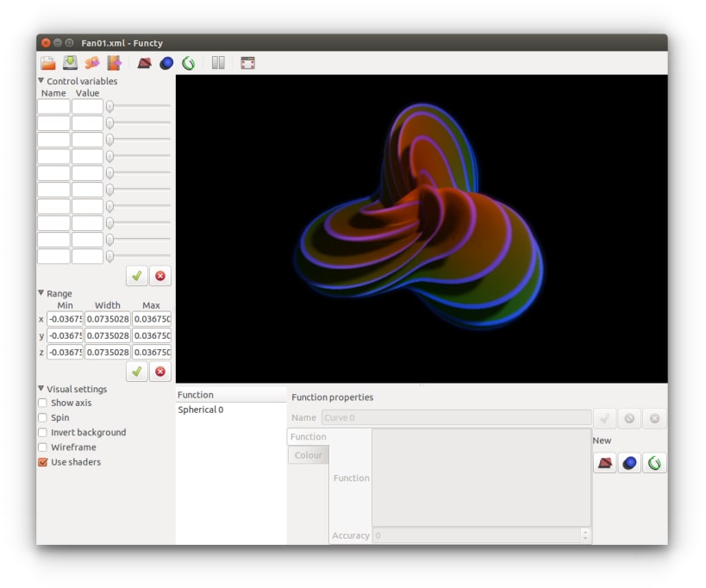The height and width of the screenshot is (588, 706).
Task: Click the pause panels toolbar icon
Action: 218,63
